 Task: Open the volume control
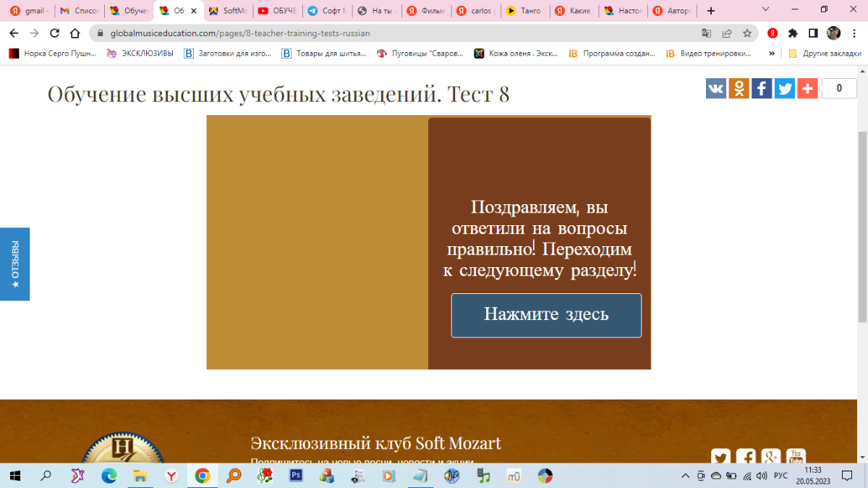(x=760, y=476)
